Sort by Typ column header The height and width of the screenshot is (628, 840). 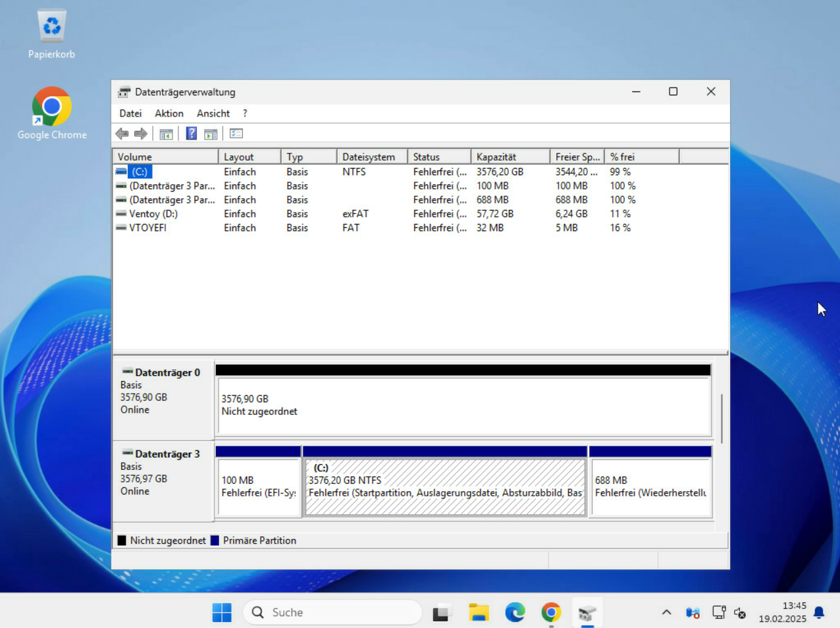(309, 157)
